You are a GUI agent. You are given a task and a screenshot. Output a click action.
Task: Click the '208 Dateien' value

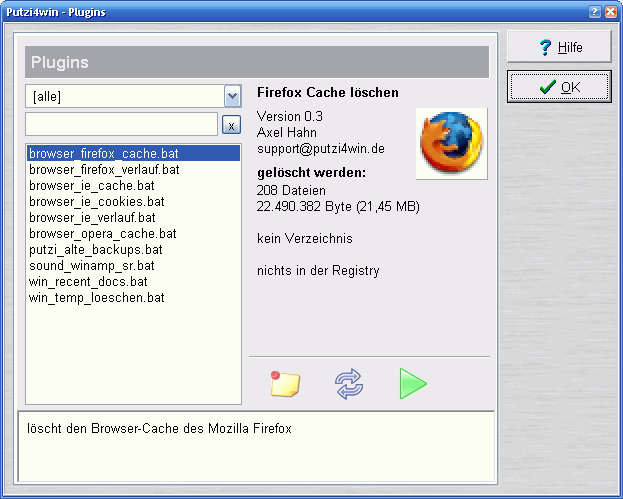291,191
